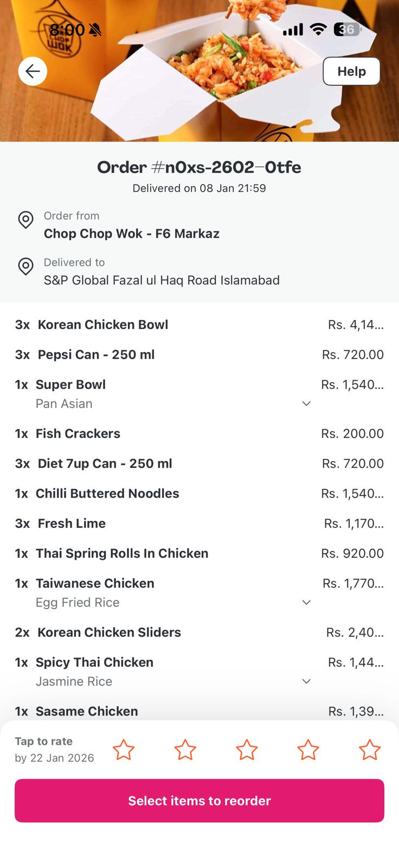This screenshot has height=868, width=399.
Task: Click the location pin beside Delivered to
Action: tap(25, 266)
